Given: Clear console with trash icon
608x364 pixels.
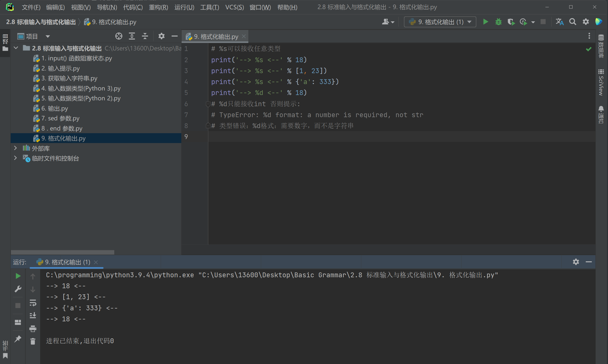Looking at the screenshot, I should pyautogui.click(x=33, y=341).
